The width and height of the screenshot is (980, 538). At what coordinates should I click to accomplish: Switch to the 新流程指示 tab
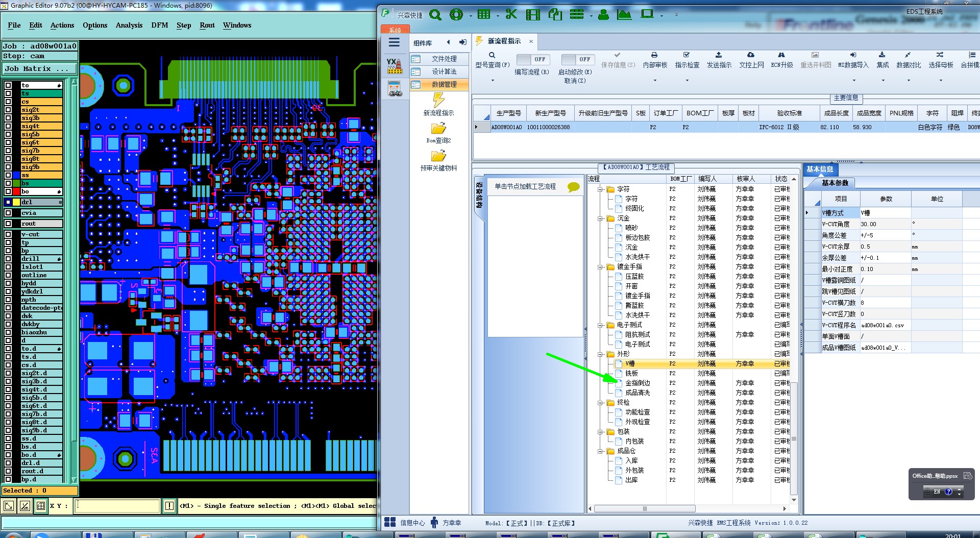[x=503, y=41]
